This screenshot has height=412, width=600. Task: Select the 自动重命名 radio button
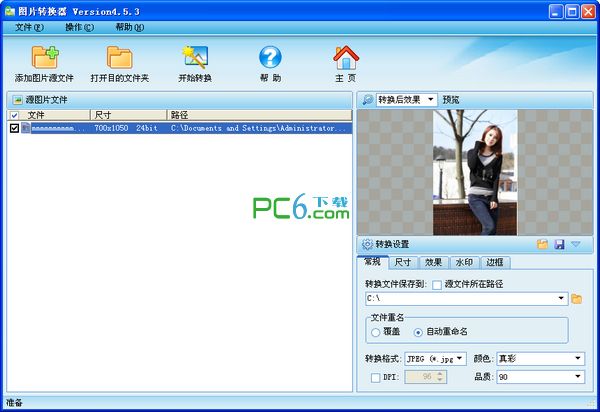coord(418,332)
